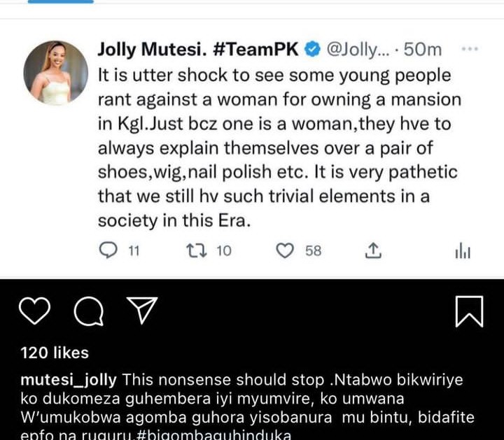Open comments with the speech bubble icon

pyautogui.click(x=88, y=313)
